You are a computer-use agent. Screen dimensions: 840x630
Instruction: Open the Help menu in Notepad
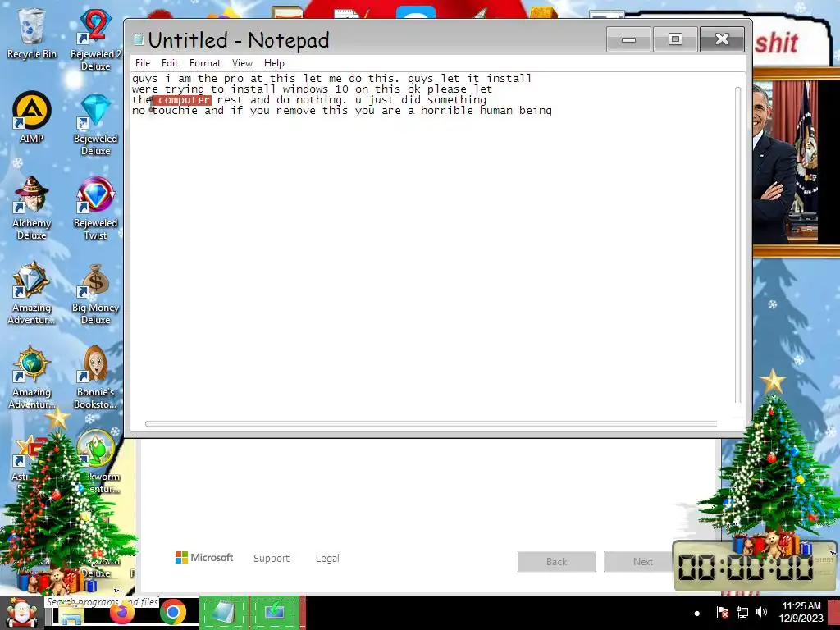tap(274, 63)
